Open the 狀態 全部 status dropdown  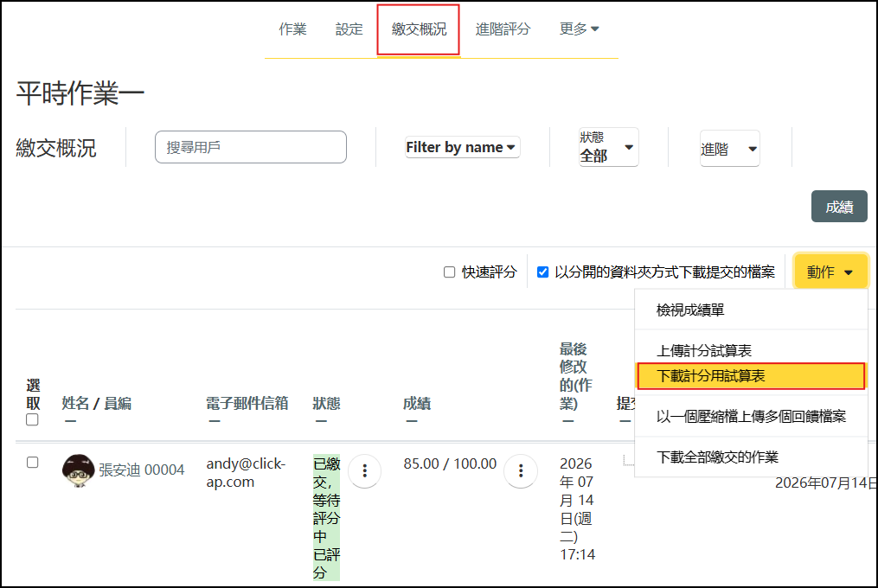(x=609, y=147)
